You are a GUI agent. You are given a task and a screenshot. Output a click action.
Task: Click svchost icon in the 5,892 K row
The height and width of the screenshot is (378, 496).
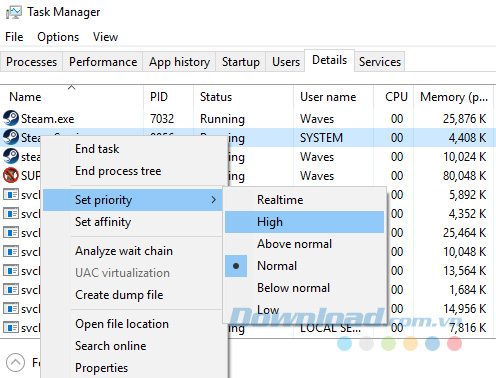pyautogui.click(x=11, y=194)
